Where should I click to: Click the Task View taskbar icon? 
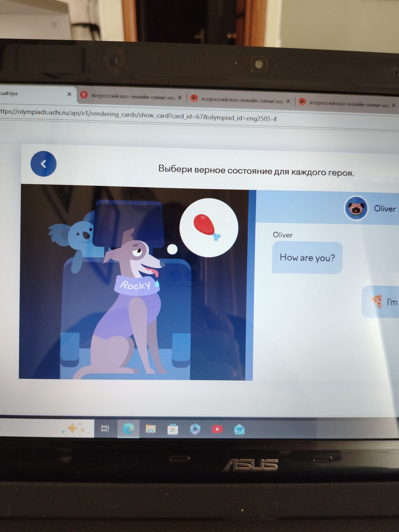pos(105,428)
